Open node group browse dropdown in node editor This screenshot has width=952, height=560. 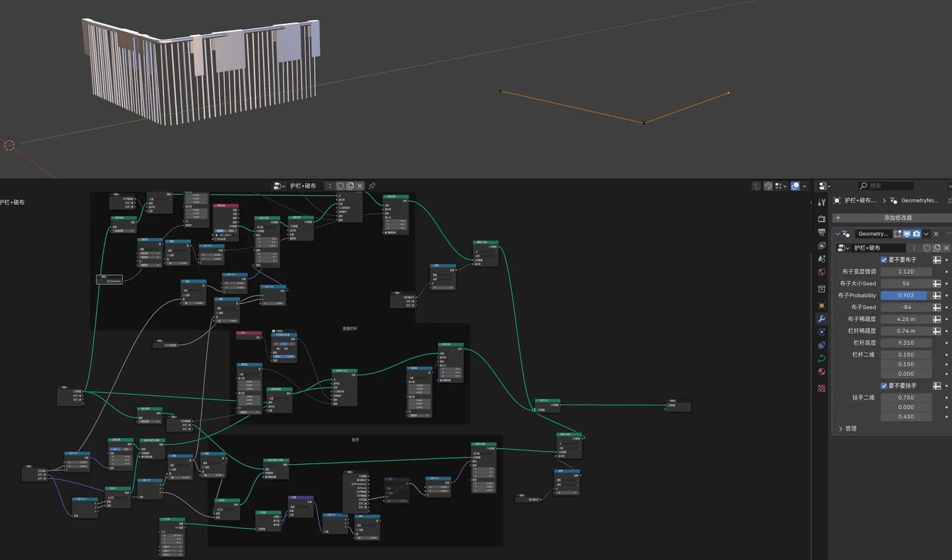coord(280,186)
